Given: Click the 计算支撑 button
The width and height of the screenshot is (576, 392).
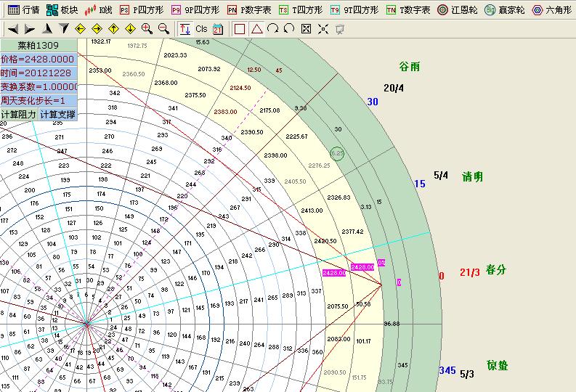Looking at the screenshot, I should 57,115.
